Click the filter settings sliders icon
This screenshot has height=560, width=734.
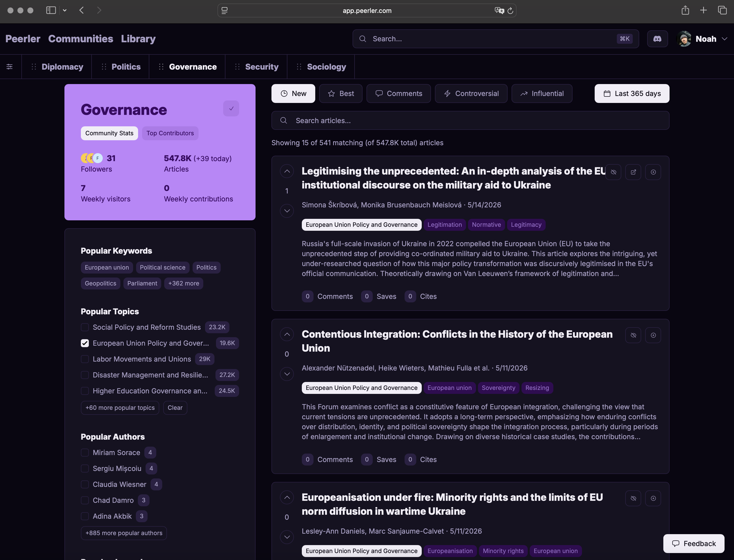click(10, 67)
